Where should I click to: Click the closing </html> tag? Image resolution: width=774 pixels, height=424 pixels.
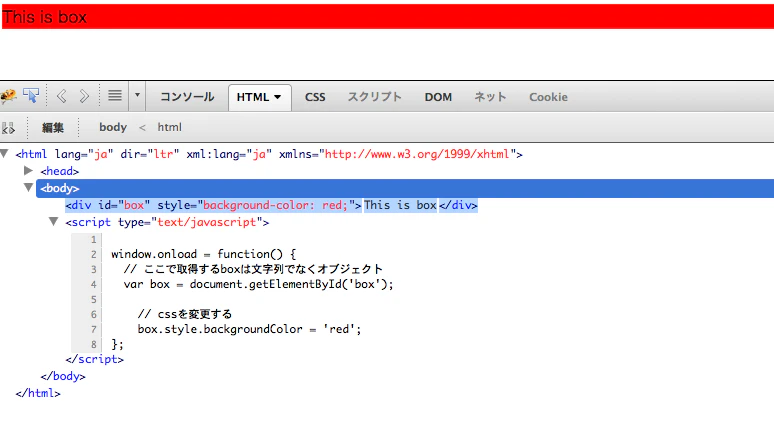(x=38, y=393)
